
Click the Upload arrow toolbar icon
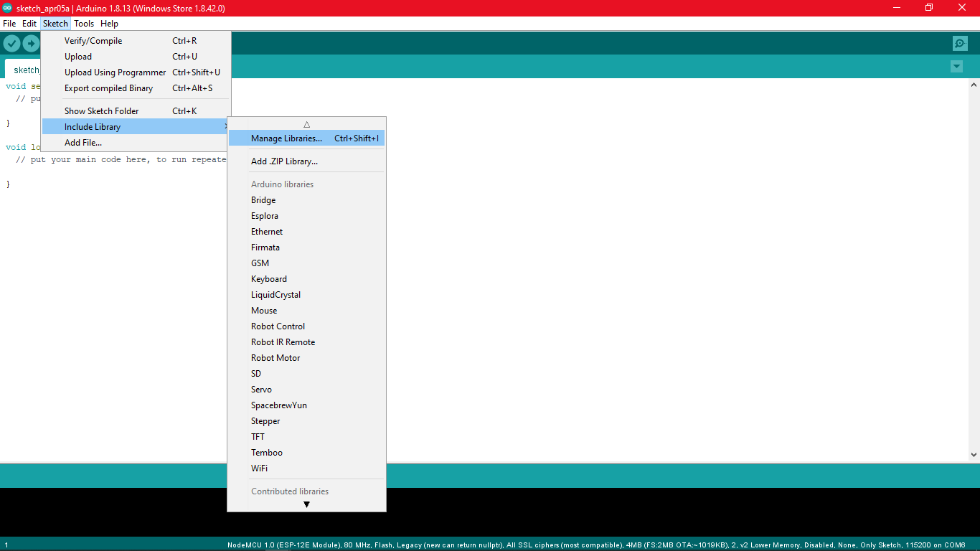(31, 44)
